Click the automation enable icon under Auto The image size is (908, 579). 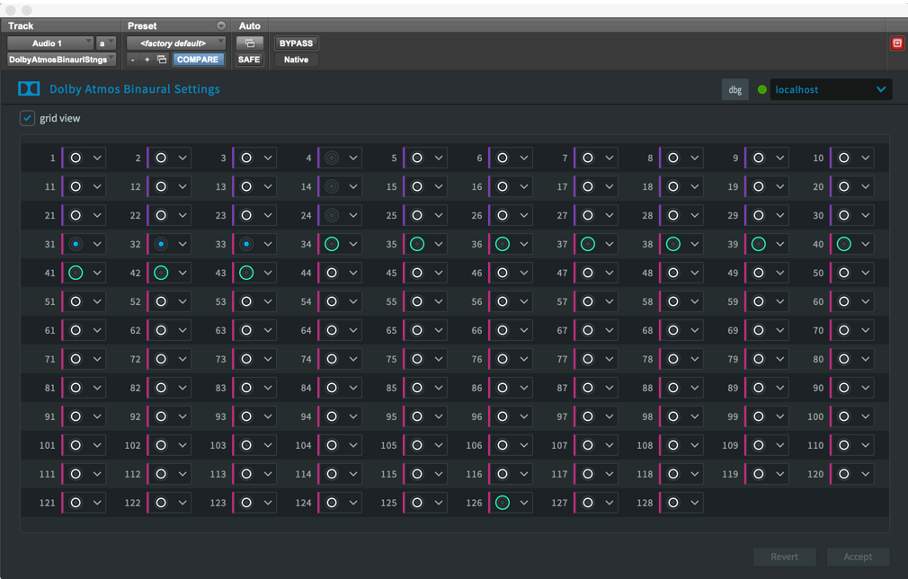point(249,43)
